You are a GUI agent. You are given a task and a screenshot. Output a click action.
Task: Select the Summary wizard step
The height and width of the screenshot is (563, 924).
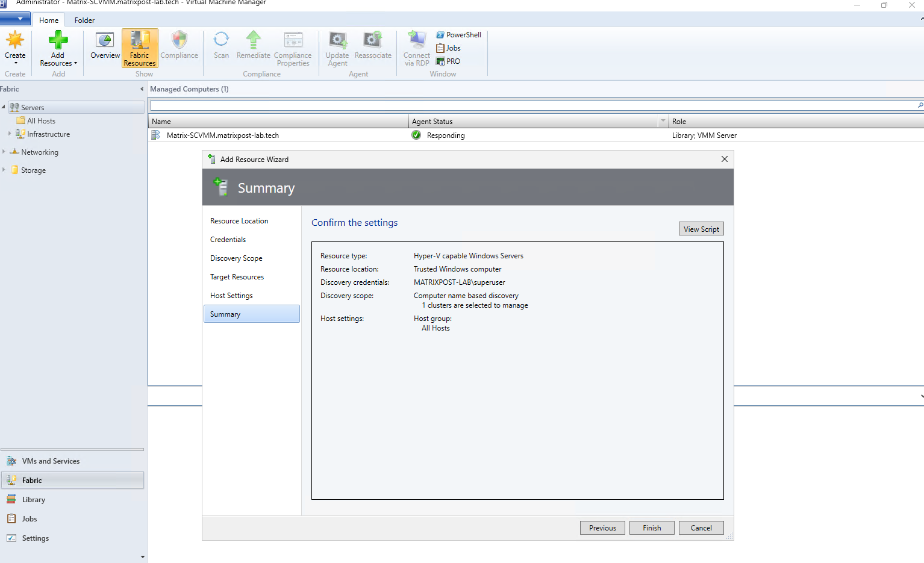(x=251, y=314)
